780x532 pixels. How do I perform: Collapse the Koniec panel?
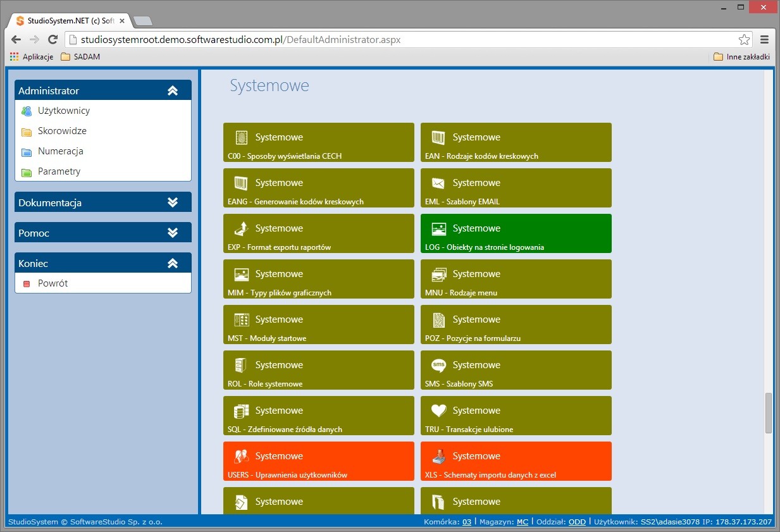pyautogui.click(x=172, y=263)
